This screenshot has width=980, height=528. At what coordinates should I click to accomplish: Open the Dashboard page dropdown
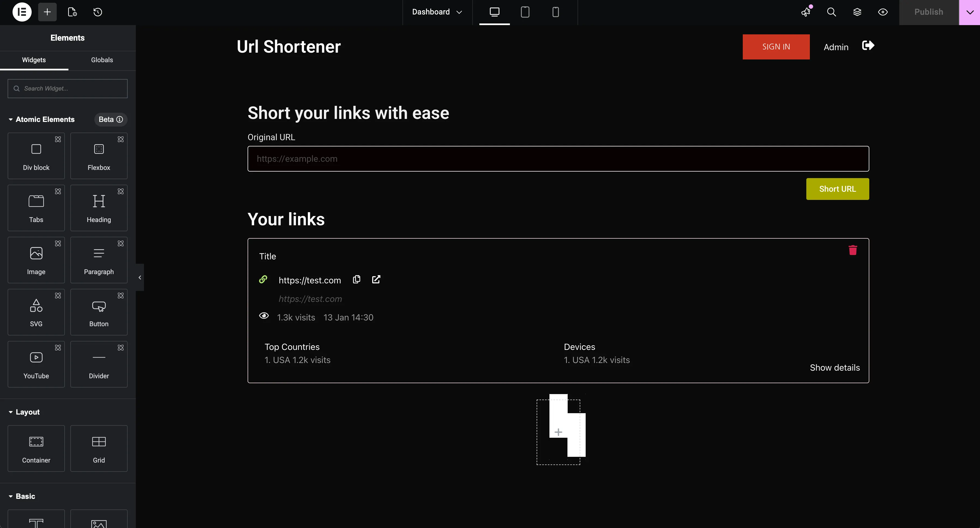436,12
